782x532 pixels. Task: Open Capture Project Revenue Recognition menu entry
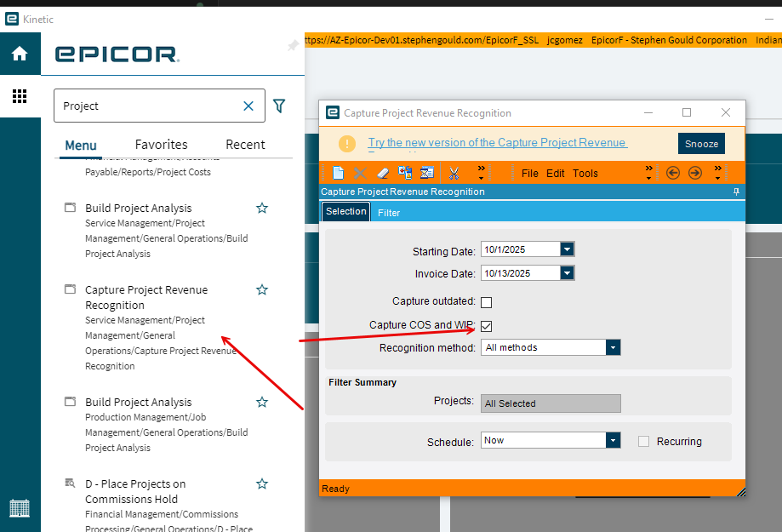(x=146, y=297)
